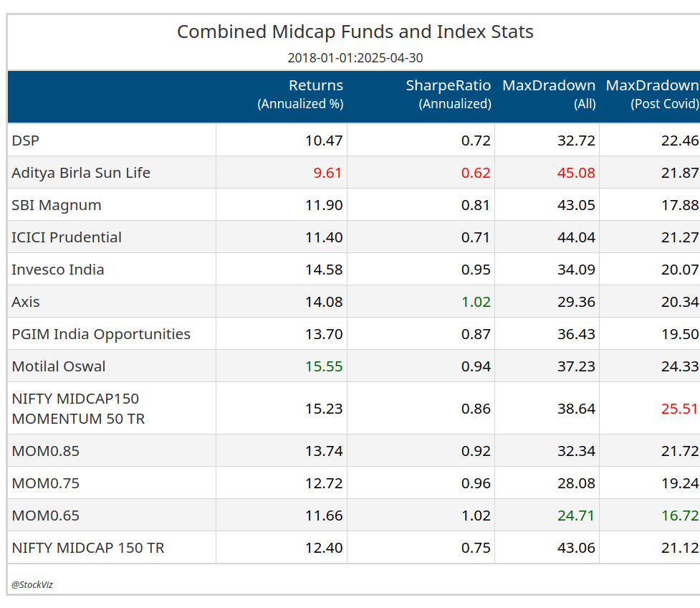
Task: Select the Aditya Birla Sun Life row label
Action: [x=81, y=173]
